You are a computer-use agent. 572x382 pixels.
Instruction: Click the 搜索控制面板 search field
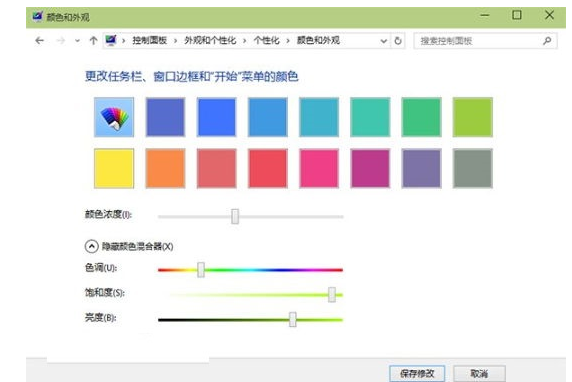pyautogui.click(x=485, y=41)
